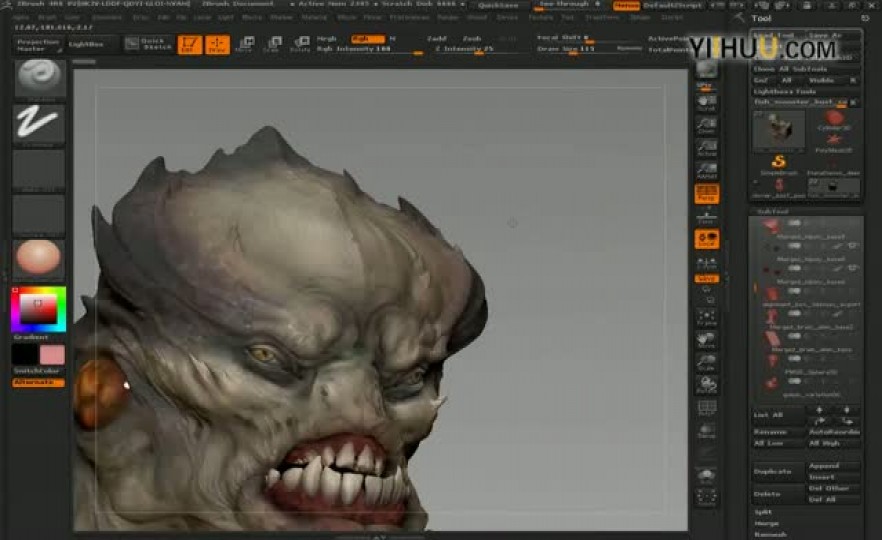The image size is (882, 540).
Task: Toggle Local symmetry button
Action: tap(706, 239)
